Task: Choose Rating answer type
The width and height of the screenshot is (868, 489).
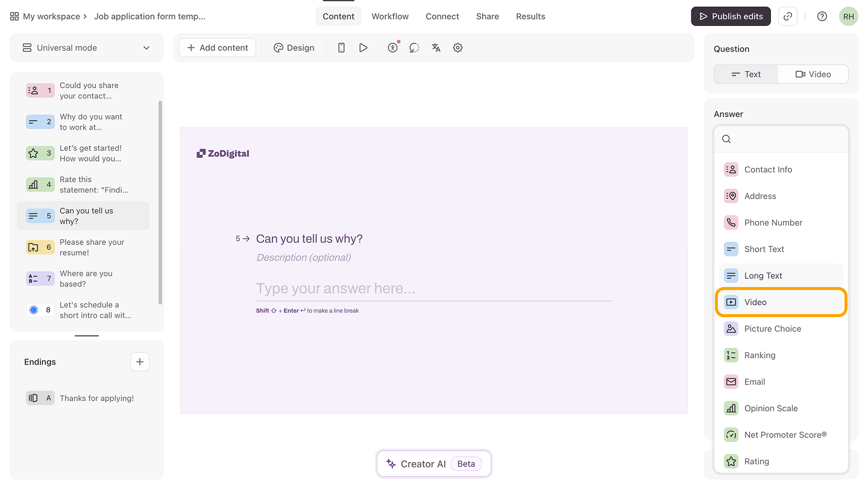Action: 781,461
